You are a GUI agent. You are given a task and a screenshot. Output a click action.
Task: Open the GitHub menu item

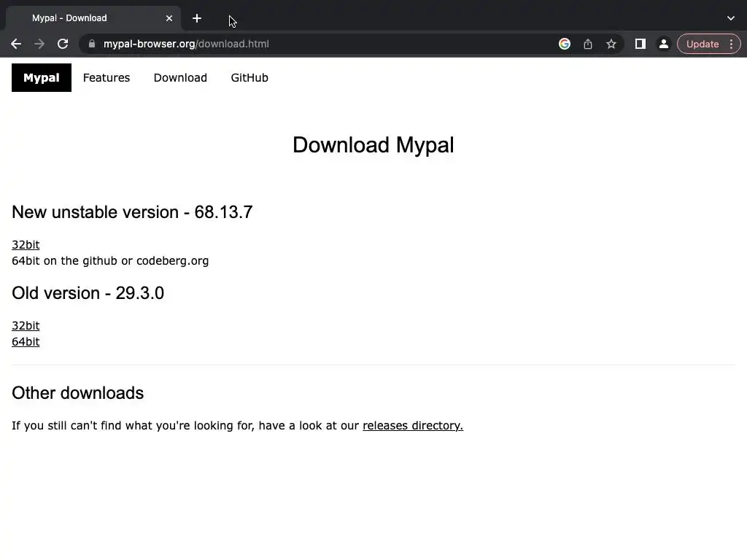click(249, 77)
